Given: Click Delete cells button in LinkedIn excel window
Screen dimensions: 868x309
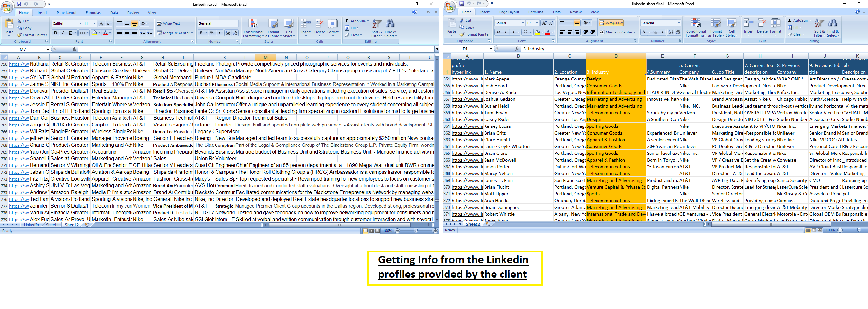Looking at the screenshot, I should point(319,28).
